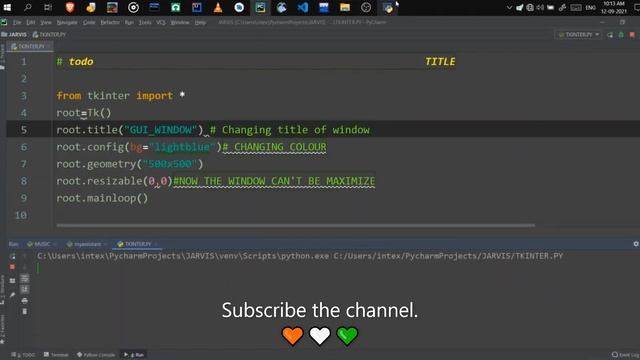Click the run icon in top toolbar
Screen dimensions: 640x360
click(610, 35)
